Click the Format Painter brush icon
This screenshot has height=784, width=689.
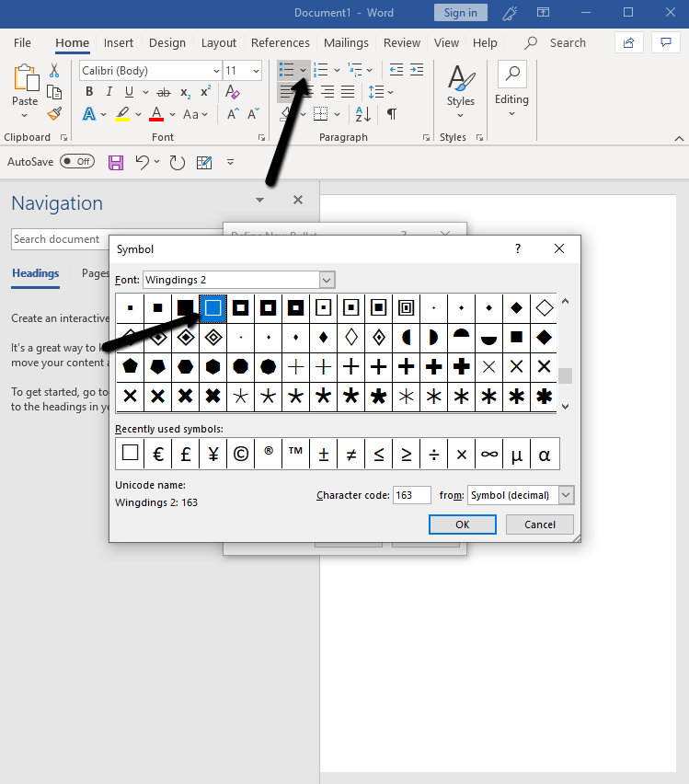click(x=54, y=114)
